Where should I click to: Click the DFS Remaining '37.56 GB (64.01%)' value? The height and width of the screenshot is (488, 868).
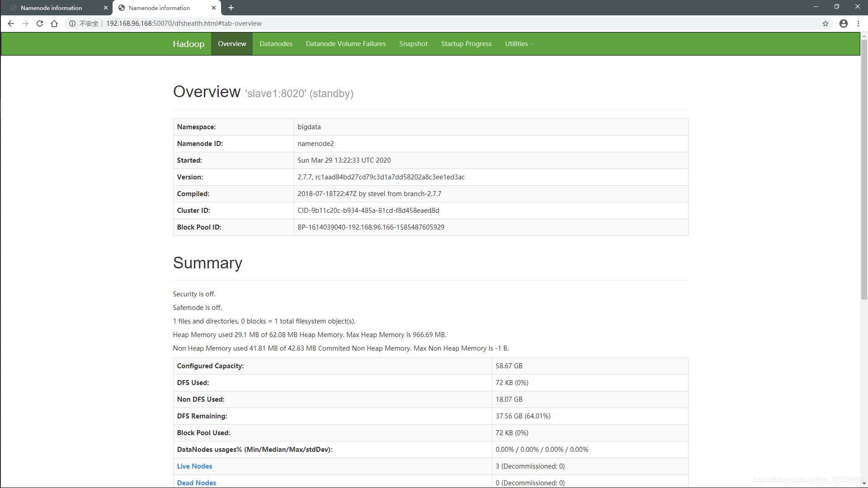point(523,416)
